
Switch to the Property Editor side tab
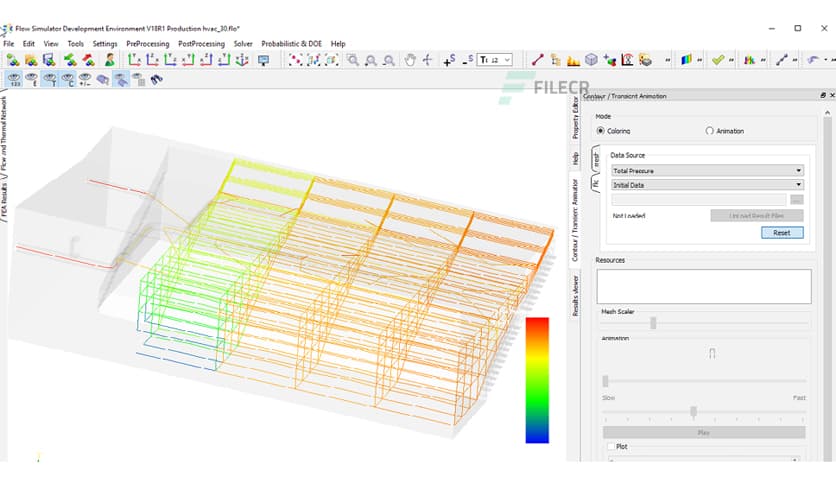575,118
